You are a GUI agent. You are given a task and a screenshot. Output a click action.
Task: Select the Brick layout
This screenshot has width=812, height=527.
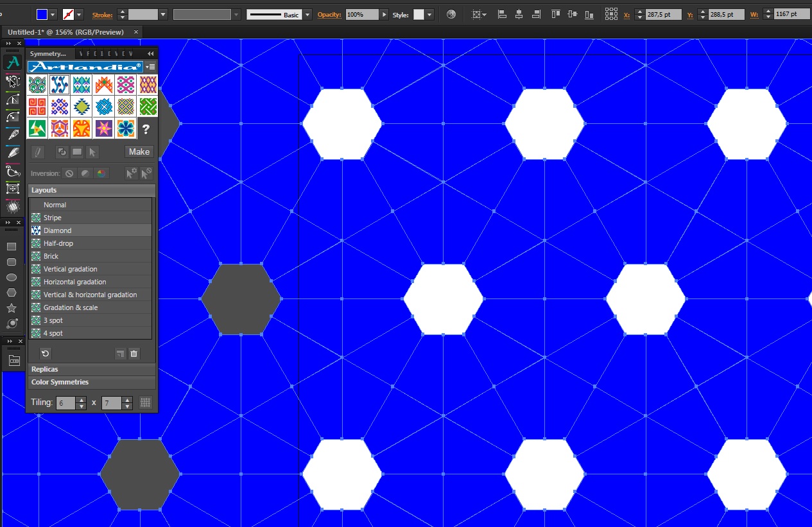[91, 256]
